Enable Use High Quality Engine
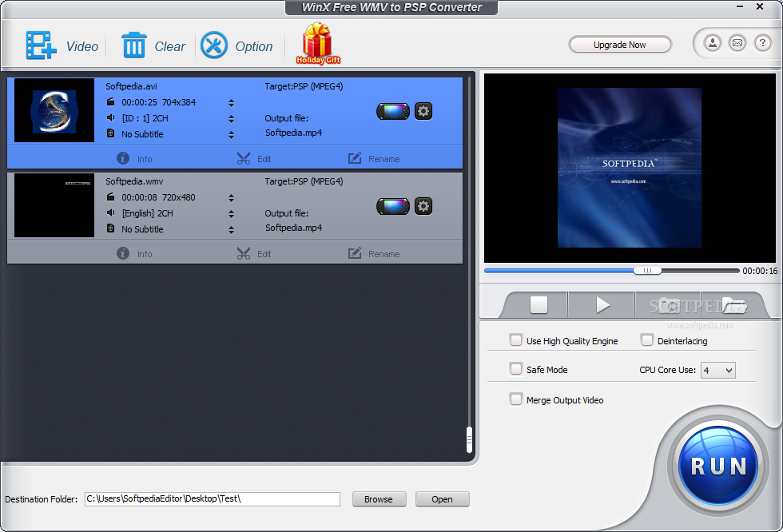The width and height of the screenshot is (783, 532). click(516, 340)
